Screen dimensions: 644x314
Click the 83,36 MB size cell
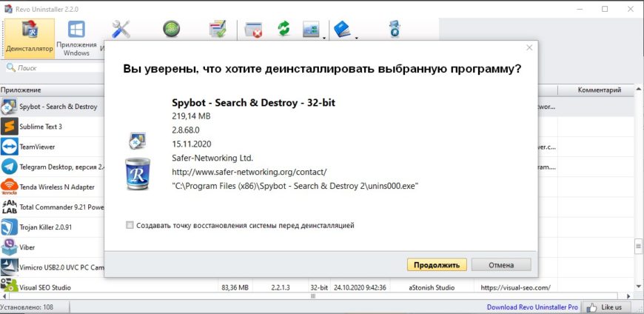tap(235, 287)
